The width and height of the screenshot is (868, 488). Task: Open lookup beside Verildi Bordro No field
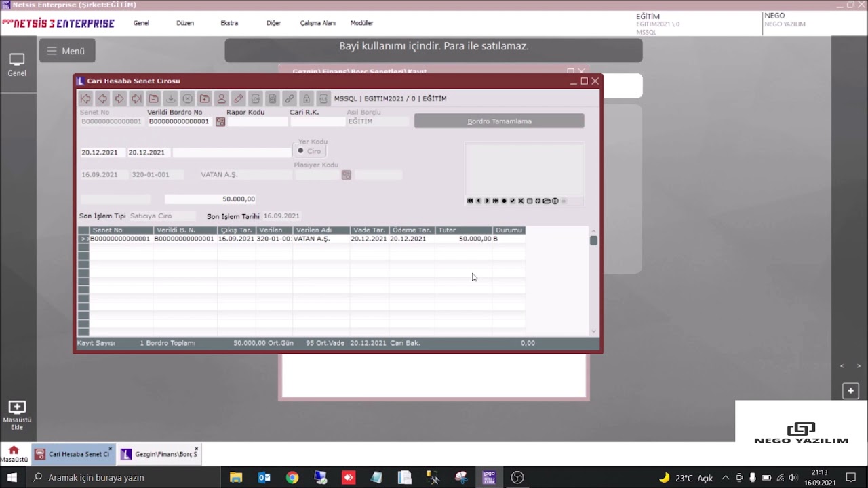(220, 122)
